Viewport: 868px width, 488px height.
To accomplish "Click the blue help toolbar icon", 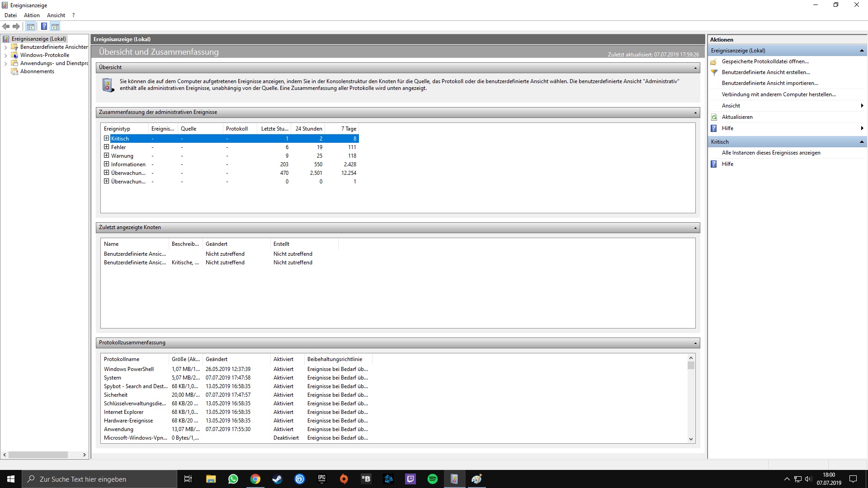I will pyautogui.click(x=44, y=26).
